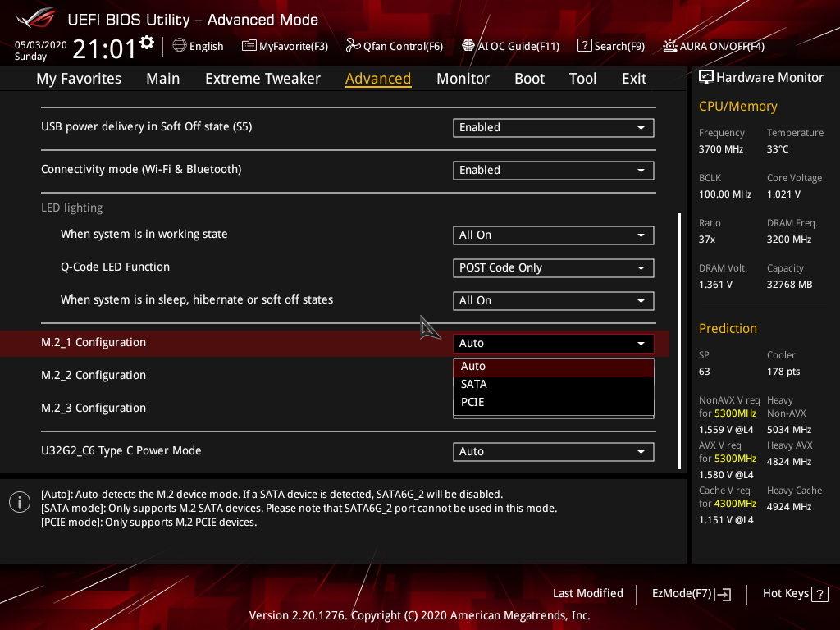
Task: Click the language globe icon
Action: coord(180,46)
